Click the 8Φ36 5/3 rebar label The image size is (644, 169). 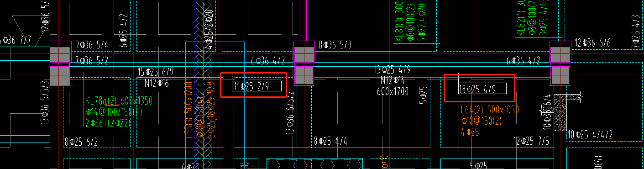(x=335, y=45)
